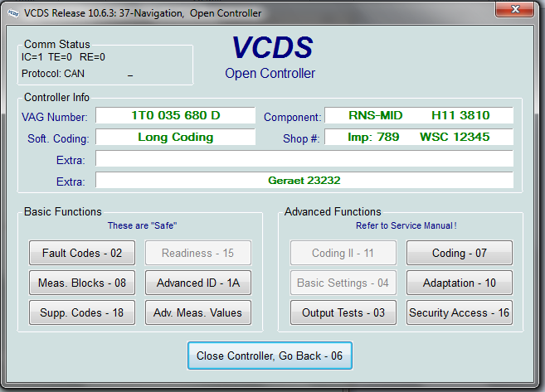545x392 pixels.
Task: Click the 'IC=1 TE=0 RE=0' status text
Action: pos(63,57)
